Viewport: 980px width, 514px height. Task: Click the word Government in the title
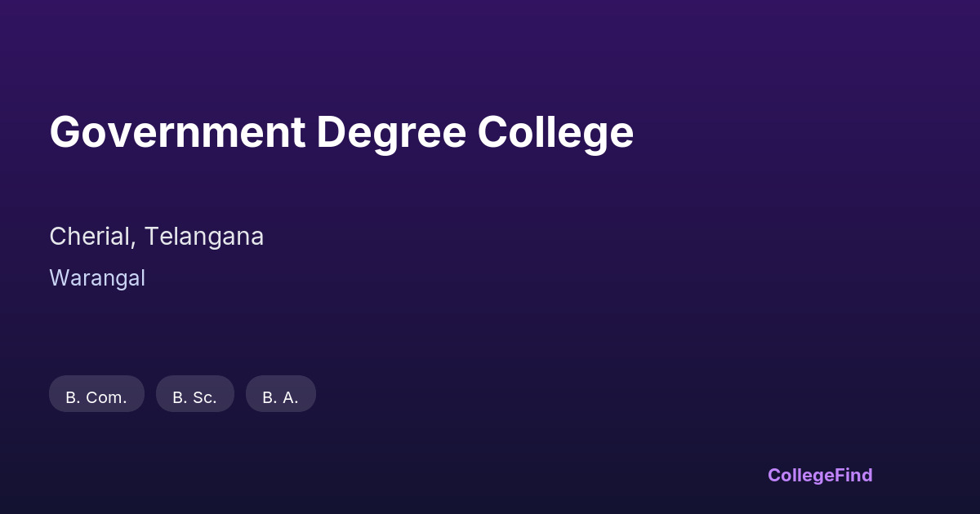177,132
